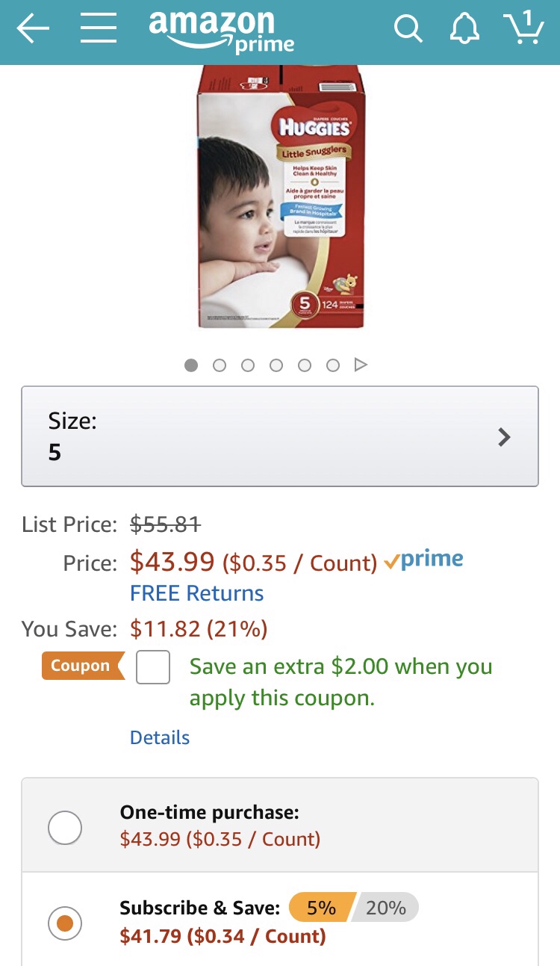Screen dimensions: 560x966
Task: Open coupon Details link
Action: pyautogui.click(x=160, y=737)
